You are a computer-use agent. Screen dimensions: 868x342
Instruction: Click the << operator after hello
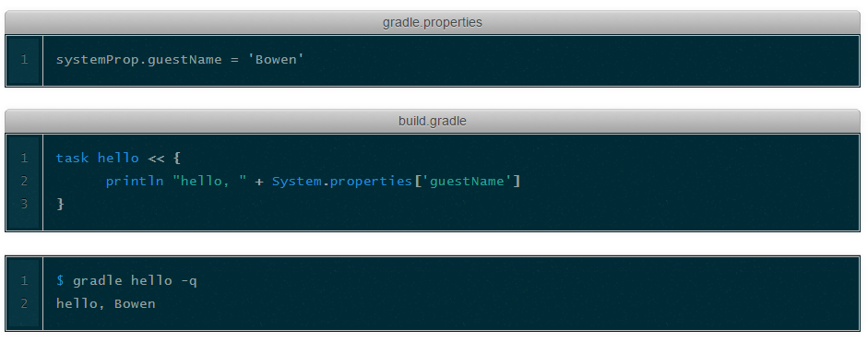(x=156, y=159)
